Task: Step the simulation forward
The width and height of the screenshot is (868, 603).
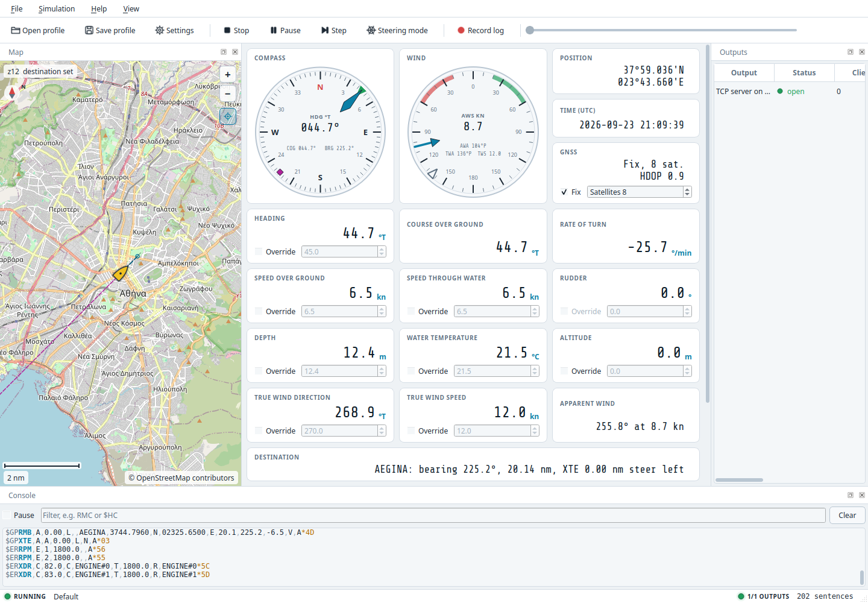Action: [x=334, y=30]
